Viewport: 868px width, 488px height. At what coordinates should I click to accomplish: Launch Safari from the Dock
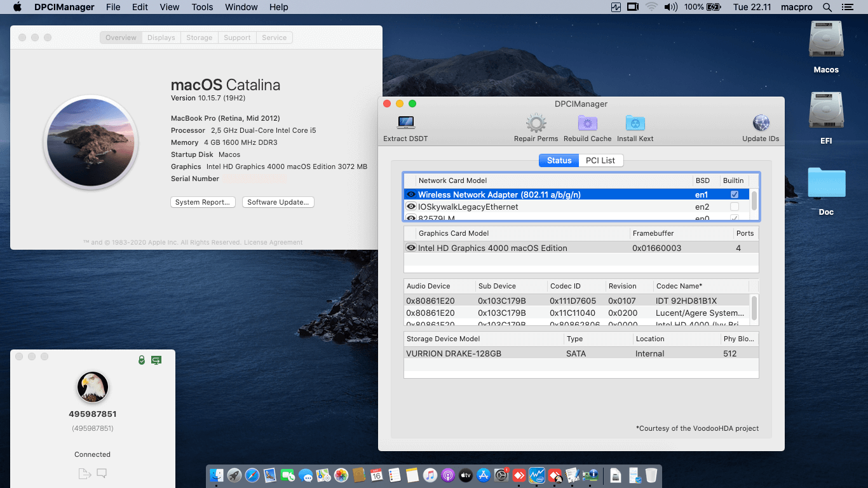(252, 475)
